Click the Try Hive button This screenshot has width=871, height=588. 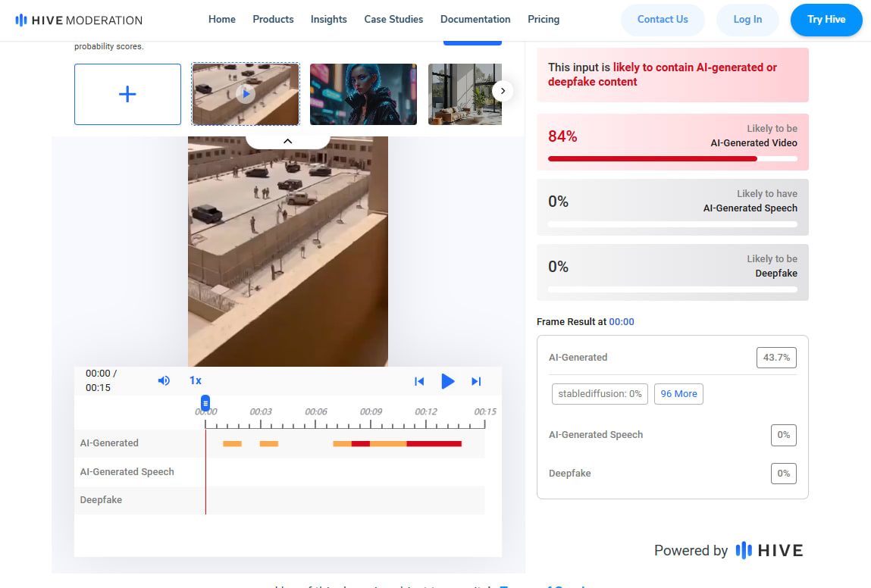click(826, 20)
